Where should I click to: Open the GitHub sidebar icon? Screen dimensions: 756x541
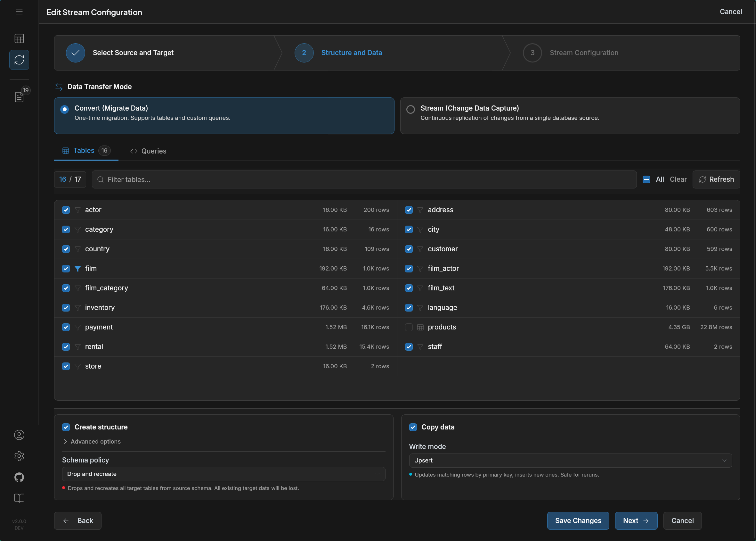(x=19, y=477)
